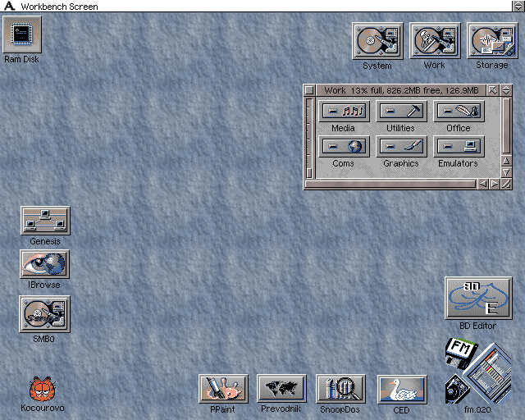Click the Work window zoom gadget
Screen dimensions: 525x420
[x=492, y=90]
